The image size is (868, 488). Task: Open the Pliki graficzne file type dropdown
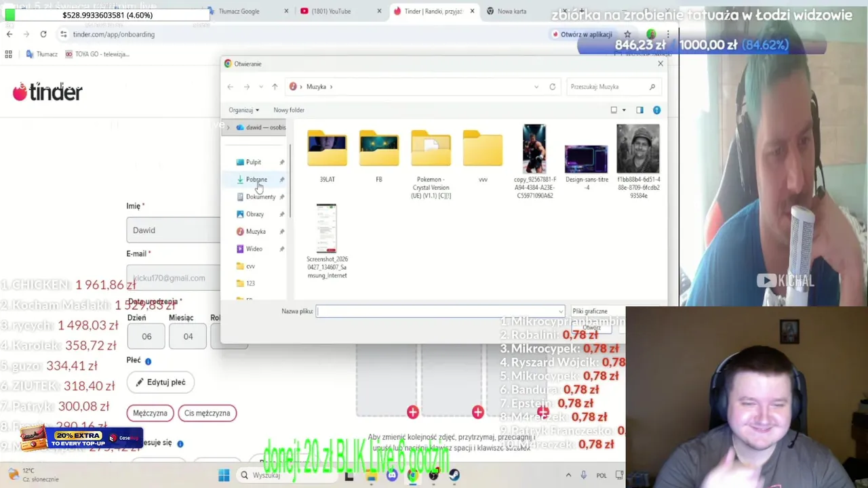click(x=597, y=311)
